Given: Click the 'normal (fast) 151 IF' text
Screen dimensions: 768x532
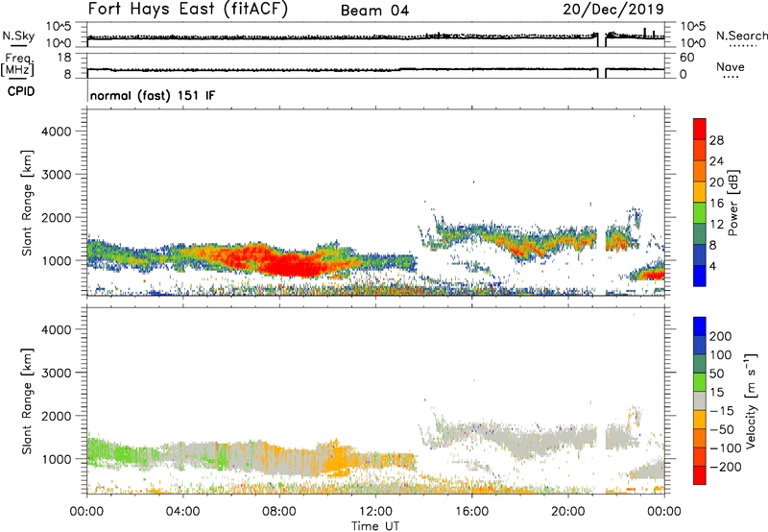Looking at the screenshot, I should tap(153, 95).
